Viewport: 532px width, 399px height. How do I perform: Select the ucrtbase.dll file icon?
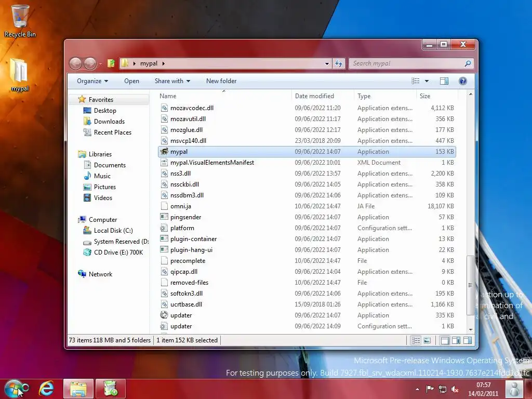pos(164,304)
